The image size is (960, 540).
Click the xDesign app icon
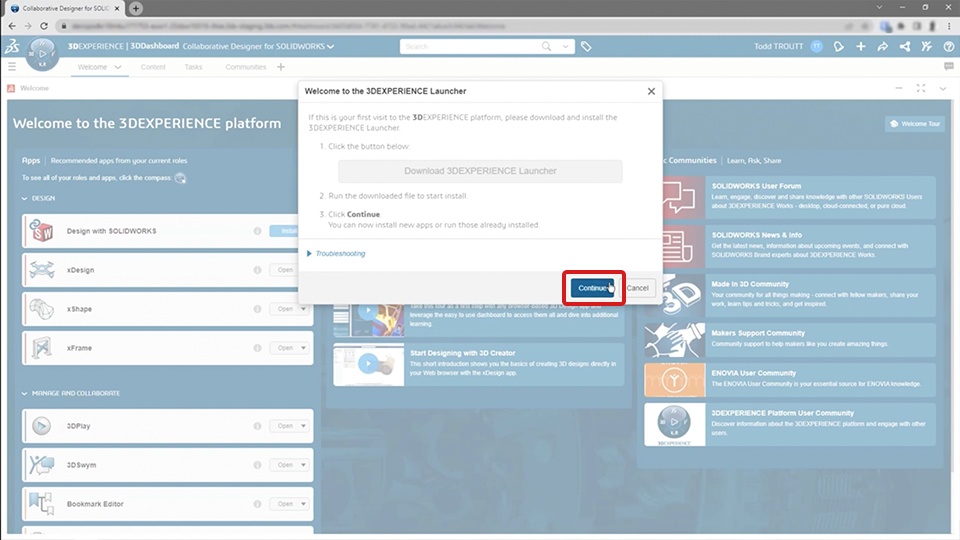pos(42,270)
